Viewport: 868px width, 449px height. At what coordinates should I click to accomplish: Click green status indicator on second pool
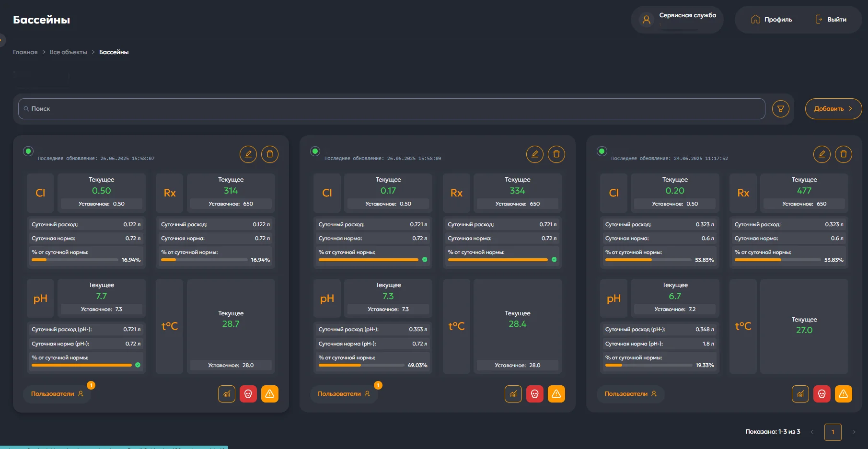click(315, 151)
